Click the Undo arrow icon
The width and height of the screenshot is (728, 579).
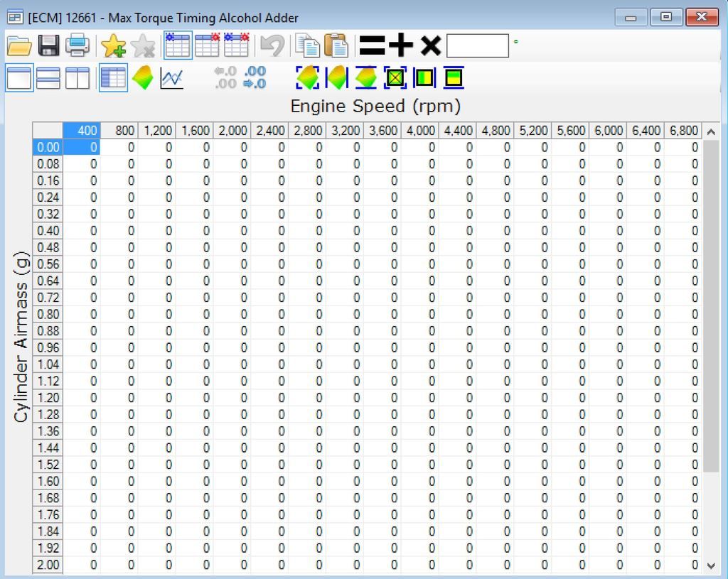click(272, 46)
